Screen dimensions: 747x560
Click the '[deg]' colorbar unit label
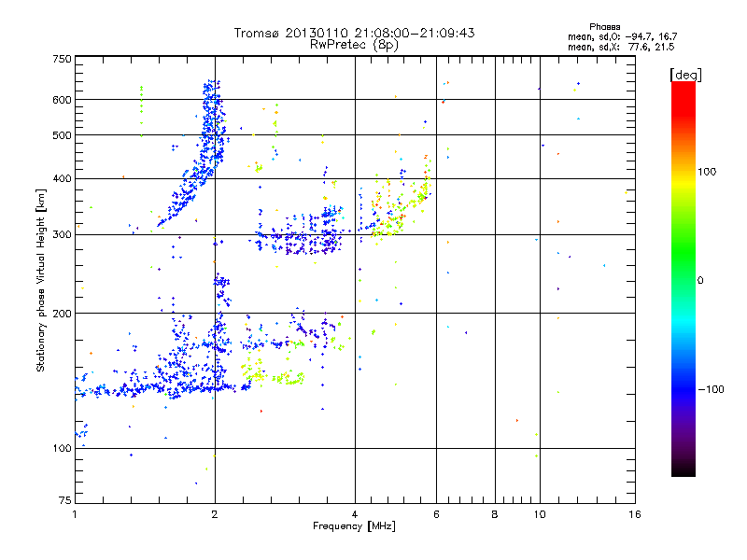point(685,75)
